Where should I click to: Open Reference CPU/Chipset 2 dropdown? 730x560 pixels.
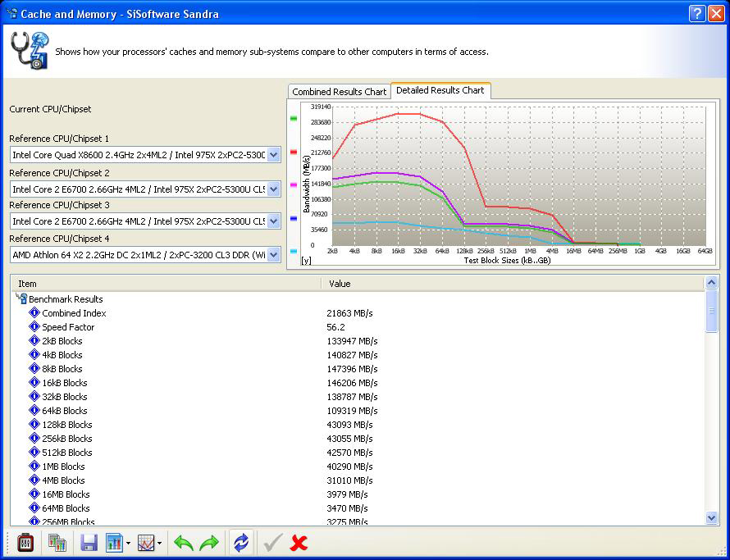(x=274, y=189)
